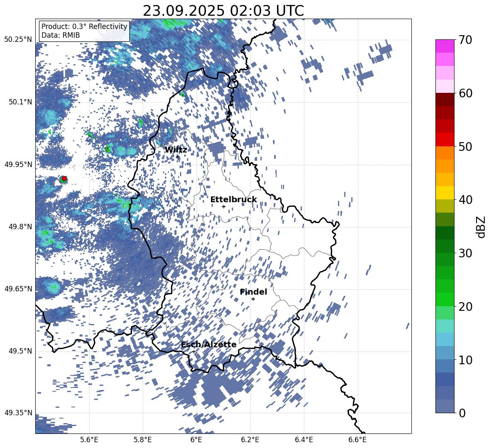491x448 pixels.
Task: Click the 40 value on colorbar
Action: [465, 200]
